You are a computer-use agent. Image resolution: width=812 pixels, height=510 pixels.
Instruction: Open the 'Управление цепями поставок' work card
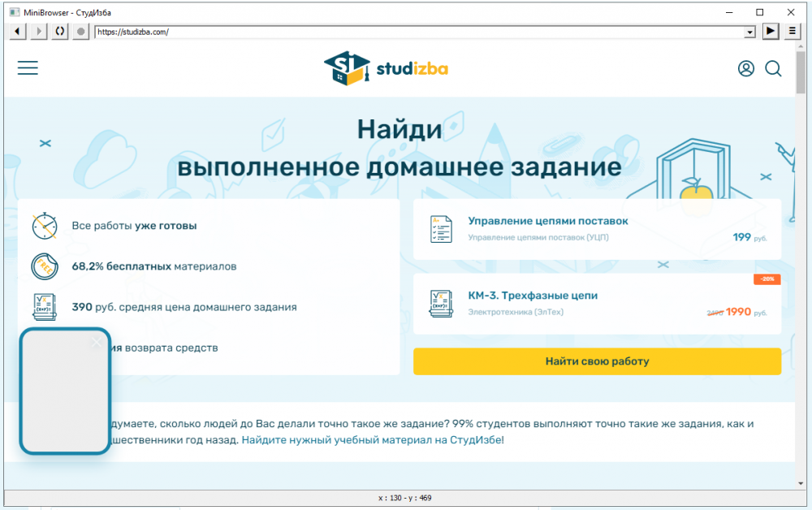[x=597, y=229]
